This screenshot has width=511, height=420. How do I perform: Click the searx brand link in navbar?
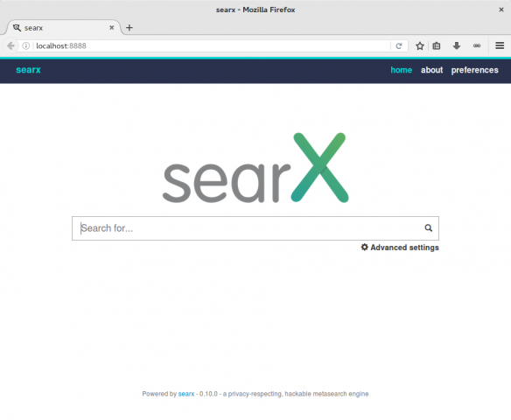coord(28,70)
